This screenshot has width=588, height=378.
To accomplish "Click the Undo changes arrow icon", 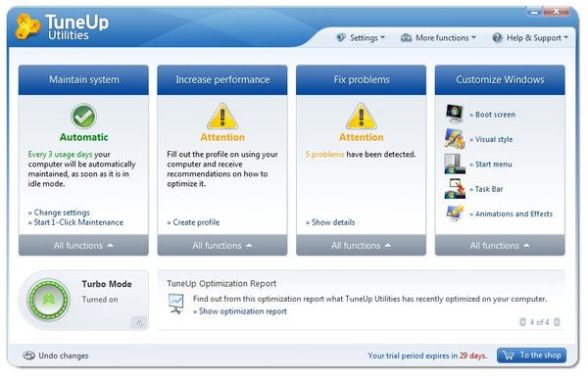I will pos(28,355).
